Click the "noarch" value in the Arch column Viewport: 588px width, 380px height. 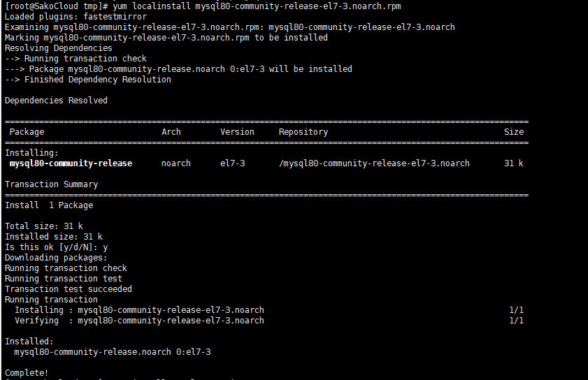coord(176,163)
